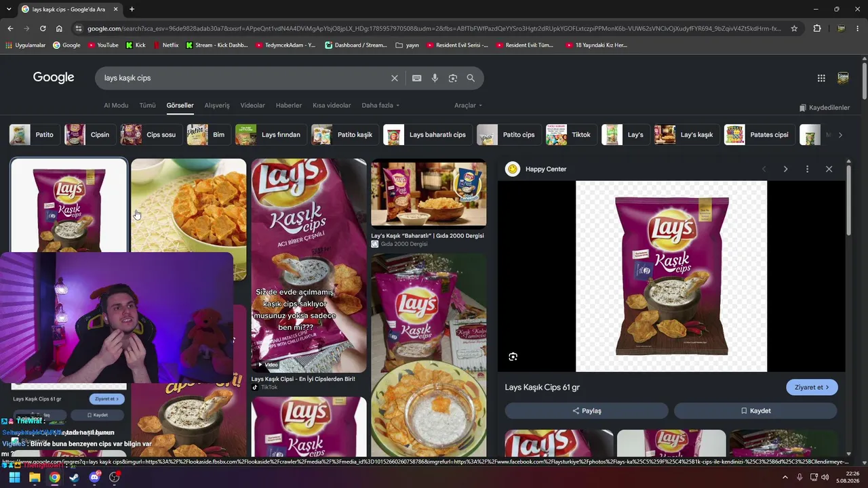Screen dimensions: 868x488
Task: Open File Explorer from the taskbar
Action: [x=35, y=477]
